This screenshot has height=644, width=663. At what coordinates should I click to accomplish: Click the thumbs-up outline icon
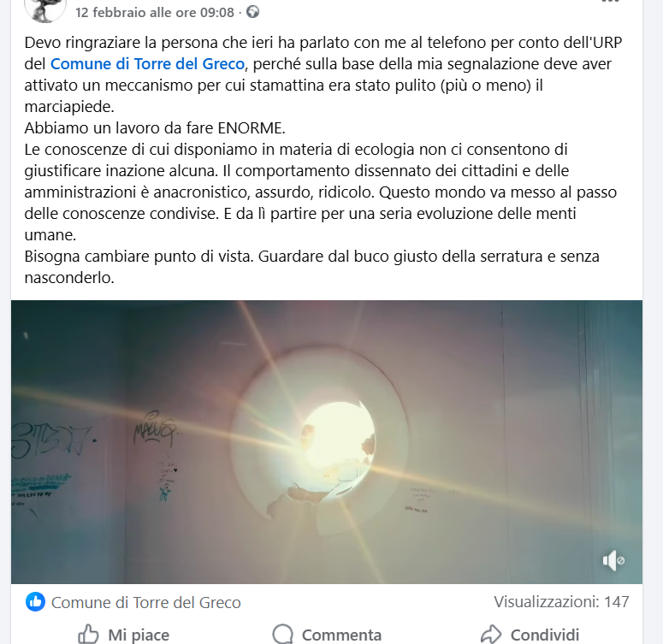coord(88,635)
